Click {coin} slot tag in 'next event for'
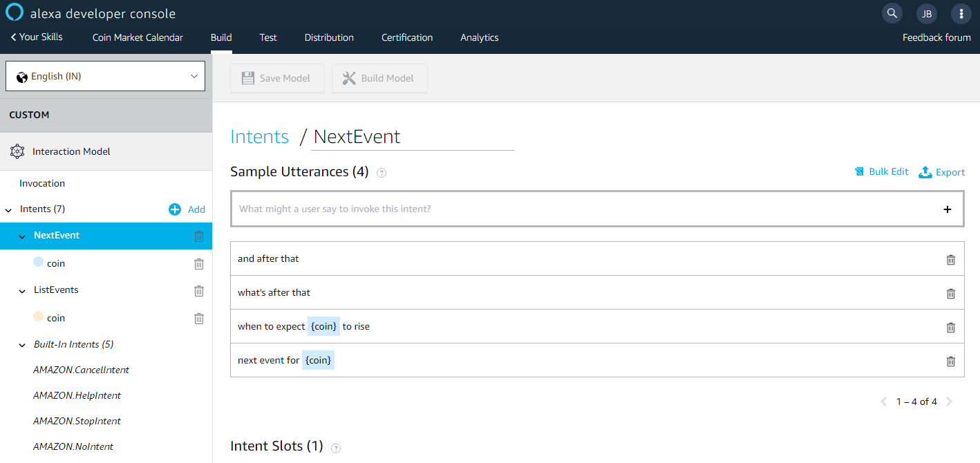Image resolution: width=980 pixels, height=463 pixels. coord(318,360)
